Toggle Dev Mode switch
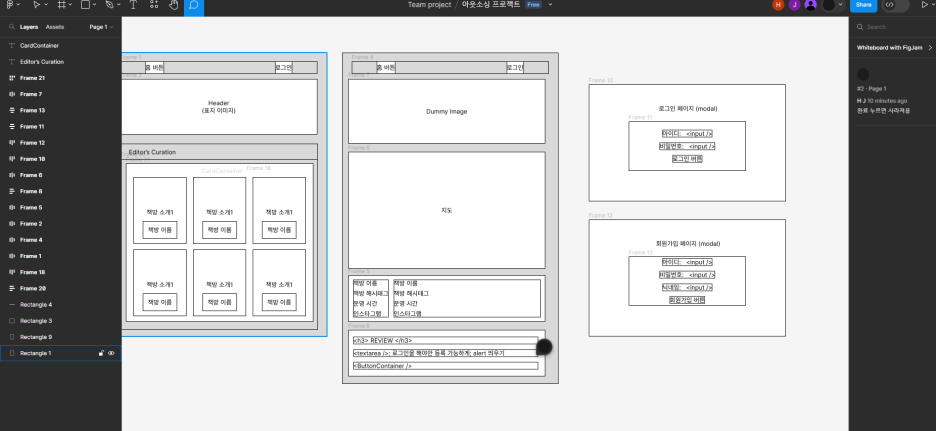This screenshot has height=431, width=936. pyautogui.click(x=895, y=5)
